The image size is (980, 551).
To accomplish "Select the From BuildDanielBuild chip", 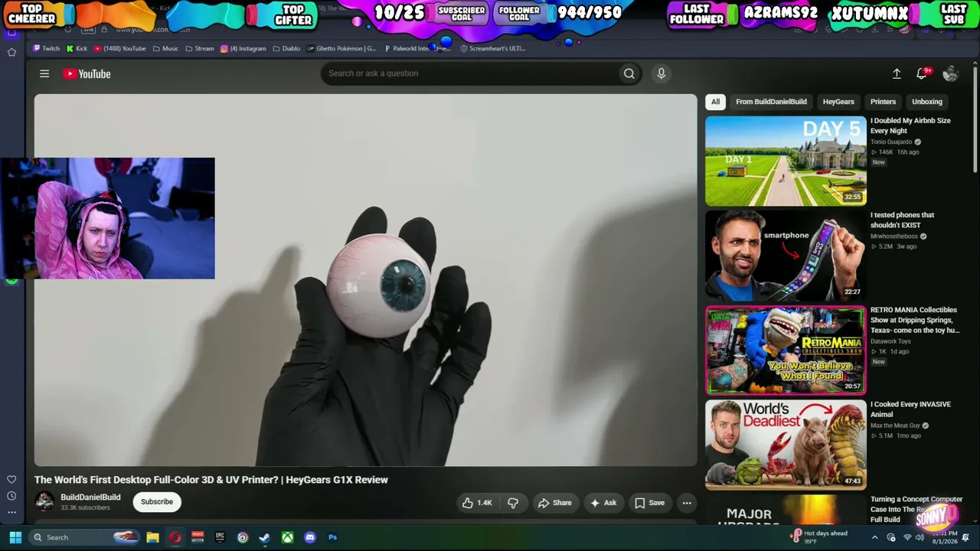I will [x=771, y=102].
